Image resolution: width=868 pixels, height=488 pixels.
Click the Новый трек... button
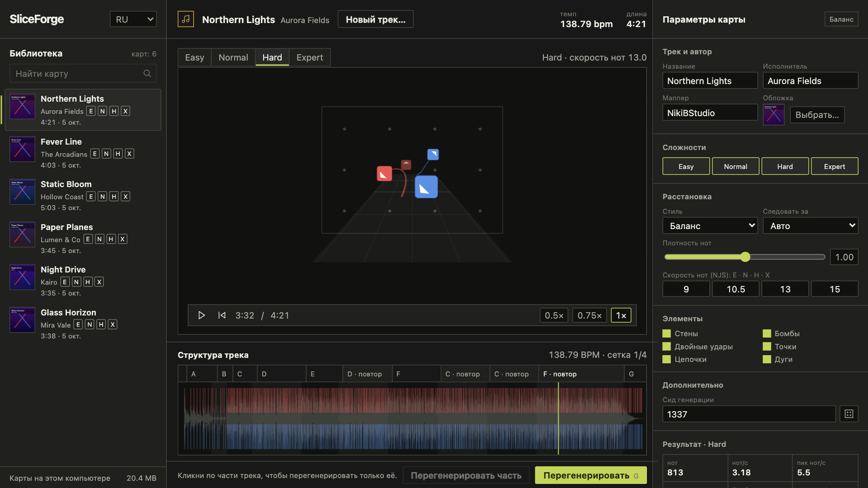375,19
